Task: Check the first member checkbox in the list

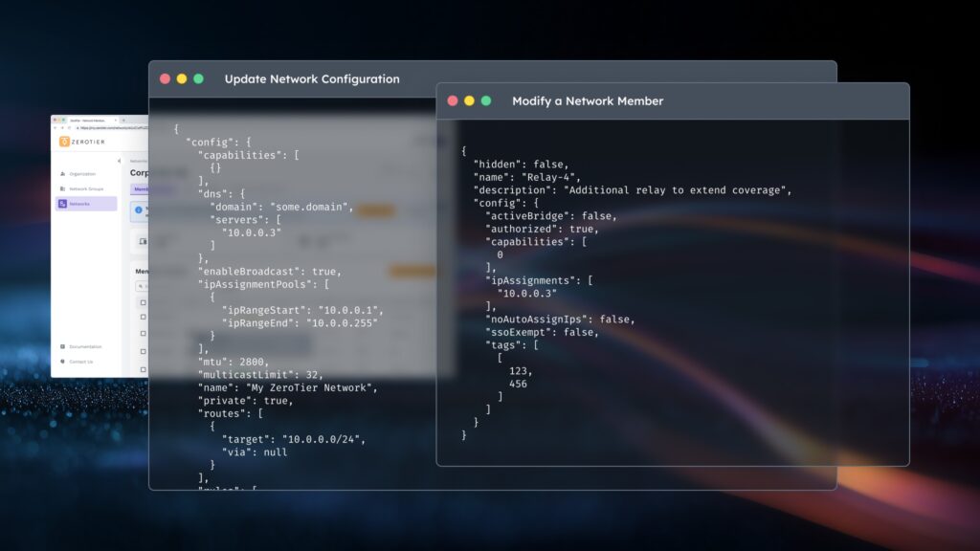Action: 142,301
